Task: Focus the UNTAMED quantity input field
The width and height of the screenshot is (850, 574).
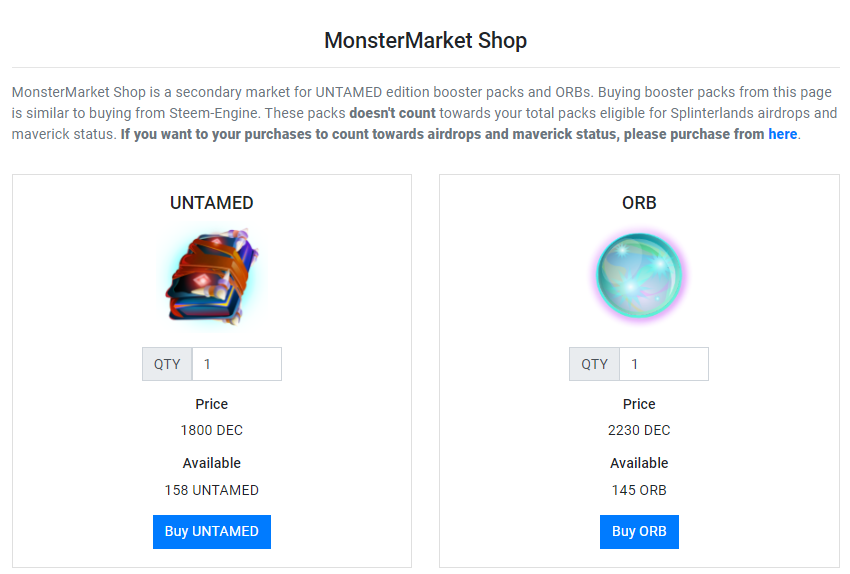Action: (236, 364)
